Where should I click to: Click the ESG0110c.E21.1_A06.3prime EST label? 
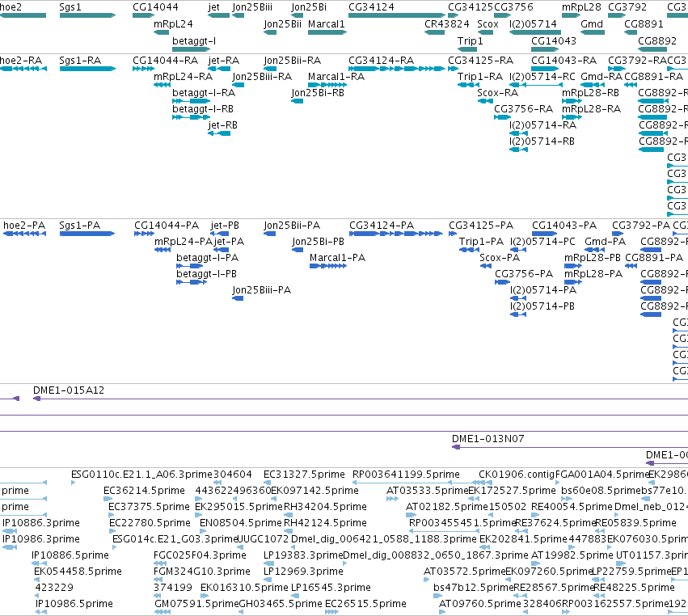tap(141, 475)
